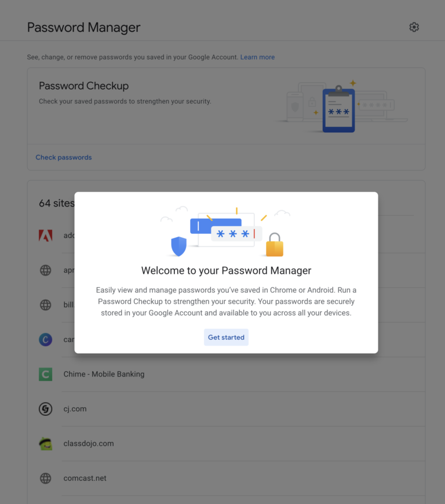
Task: Click the 64 sites heading
Action: click(x=56, y=203)
